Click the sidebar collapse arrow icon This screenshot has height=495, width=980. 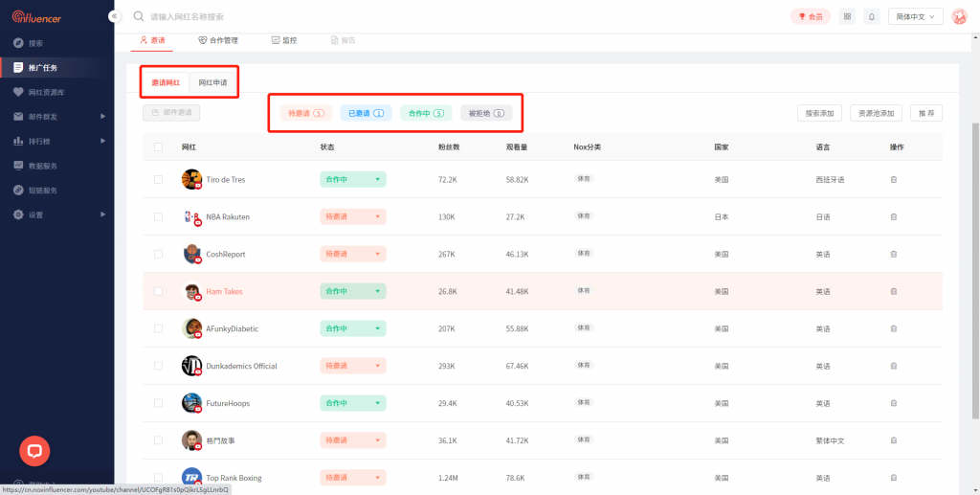[x=114, y=16]
